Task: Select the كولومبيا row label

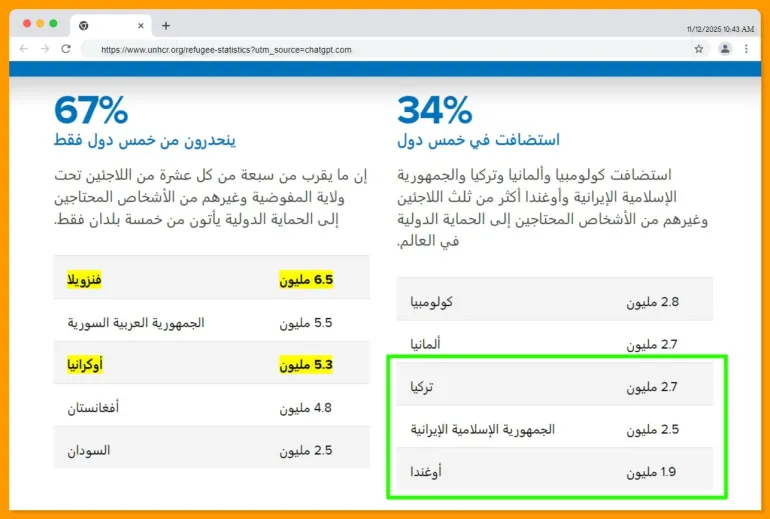Action: (x=431, y=302)
